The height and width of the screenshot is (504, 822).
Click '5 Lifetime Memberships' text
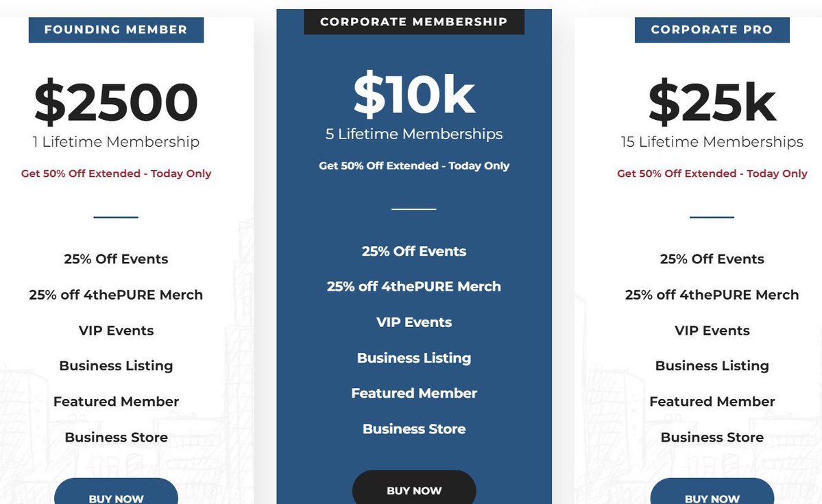coord(413,134)
